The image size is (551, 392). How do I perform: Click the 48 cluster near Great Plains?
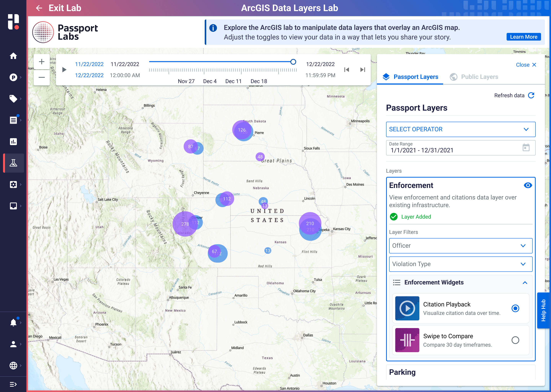coord(260,157)
